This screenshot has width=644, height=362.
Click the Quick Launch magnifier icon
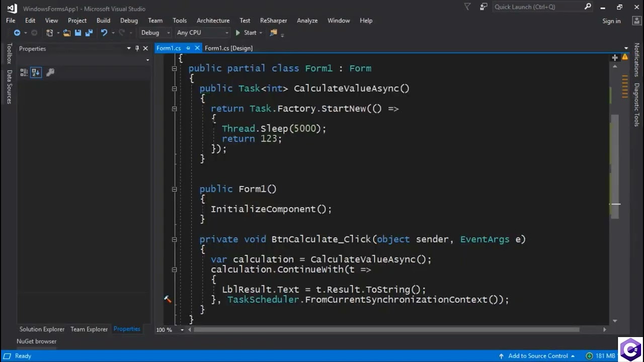588,7
